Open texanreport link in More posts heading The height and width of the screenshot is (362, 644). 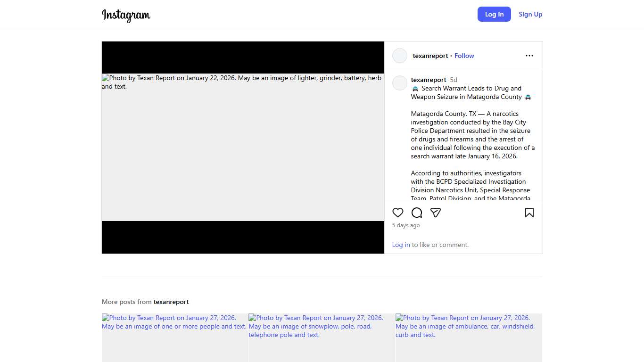[x=171, y=302]
